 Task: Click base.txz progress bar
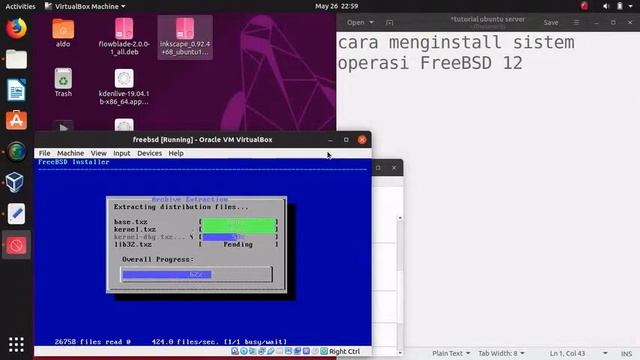click(x=239, y=222)
